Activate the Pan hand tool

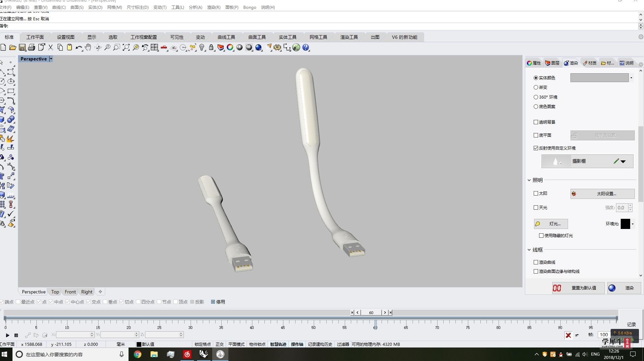click(88, 48)
